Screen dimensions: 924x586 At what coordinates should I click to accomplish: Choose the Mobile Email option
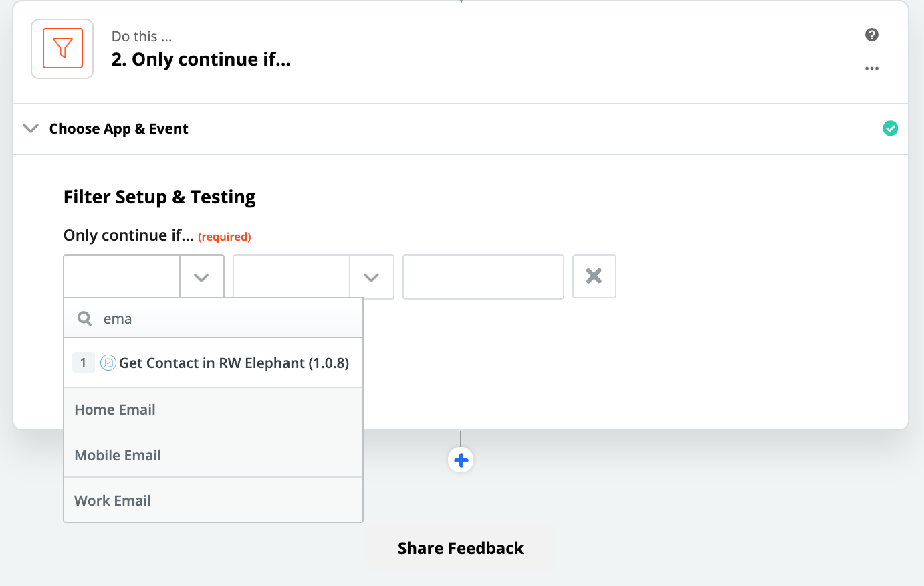pyautogui.click(x=213, y=455)
